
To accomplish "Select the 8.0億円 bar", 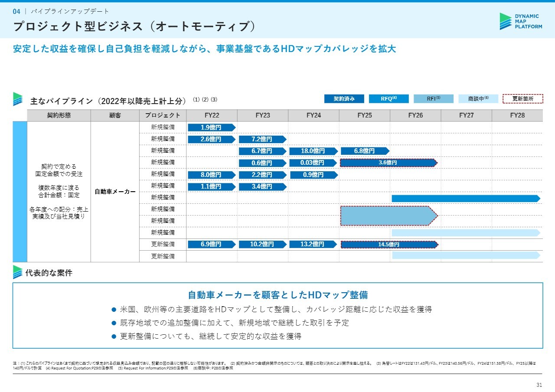I will [212, 175].
